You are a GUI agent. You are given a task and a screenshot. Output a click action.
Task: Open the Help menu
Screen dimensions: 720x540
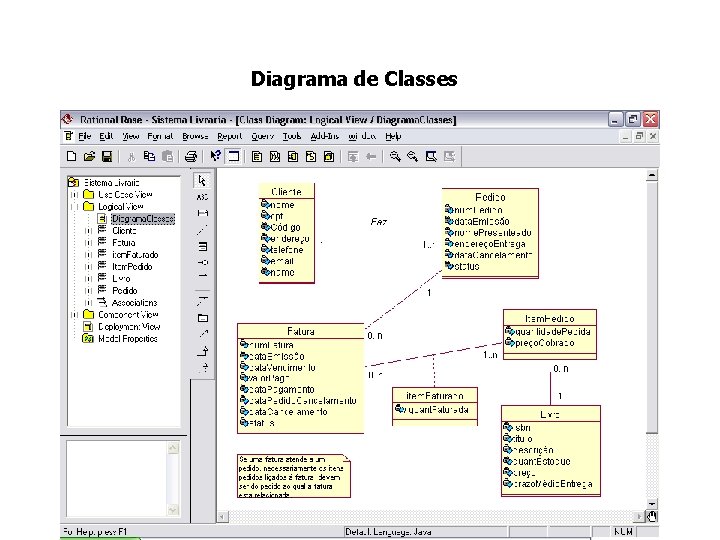coord(393,136)
